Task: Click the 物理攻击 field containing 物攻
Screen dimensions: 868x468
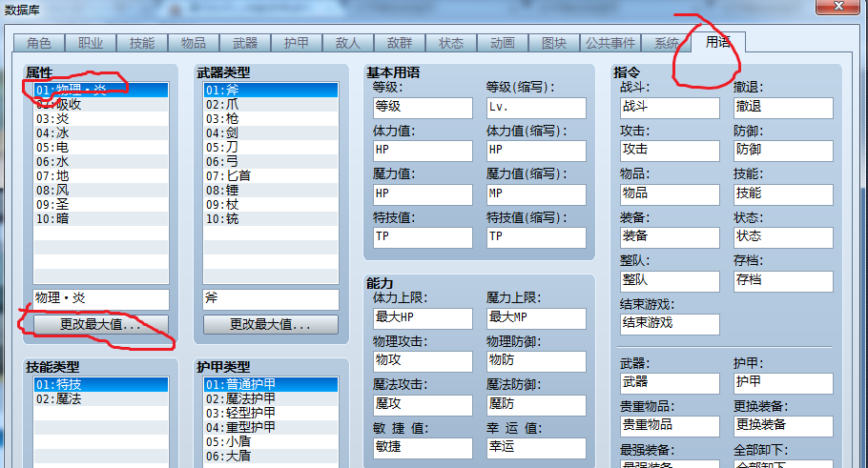Action: (423, 362)
